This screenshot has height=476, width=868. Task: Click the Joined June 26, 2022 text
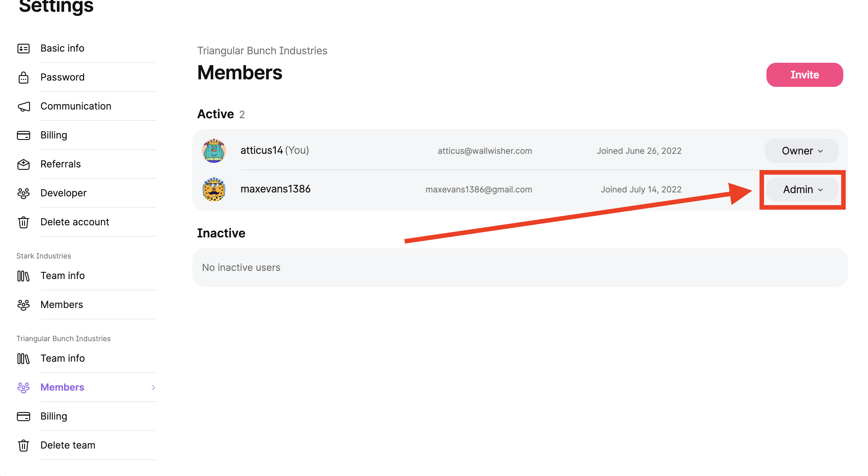[639, 151]
